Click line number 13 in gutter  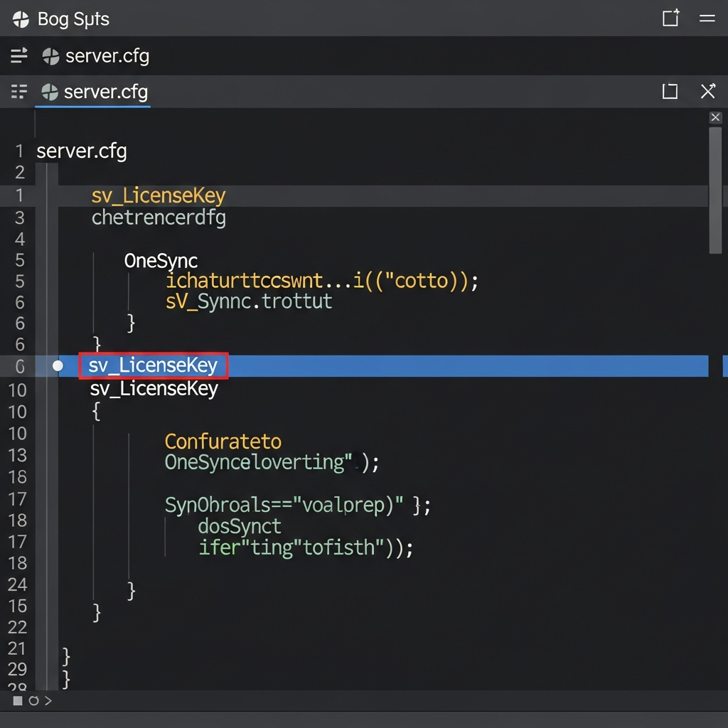pyautogui.click(x=18, y=456)
